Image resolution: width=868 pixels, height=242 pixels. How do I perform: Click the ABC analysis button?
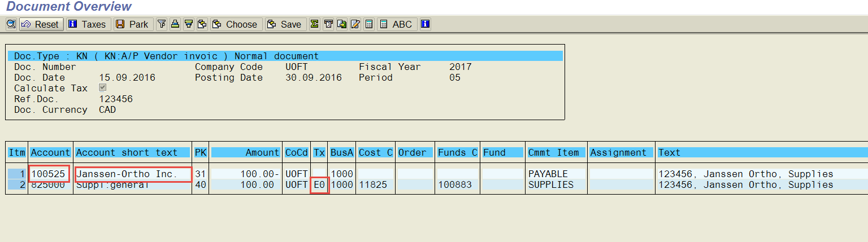click(397, 24)
